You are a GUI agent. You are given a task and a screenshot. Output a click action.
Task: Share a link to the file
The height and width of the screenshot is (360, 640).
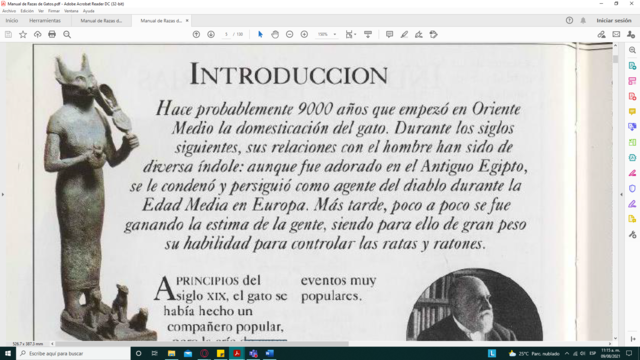(x=601, y=35)
